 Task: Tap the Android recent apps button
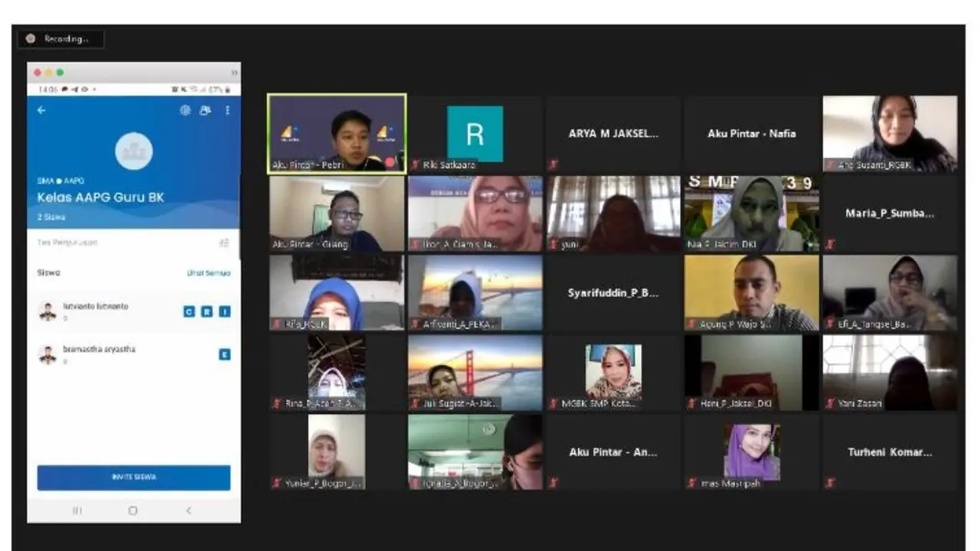(x=77, y=510)
